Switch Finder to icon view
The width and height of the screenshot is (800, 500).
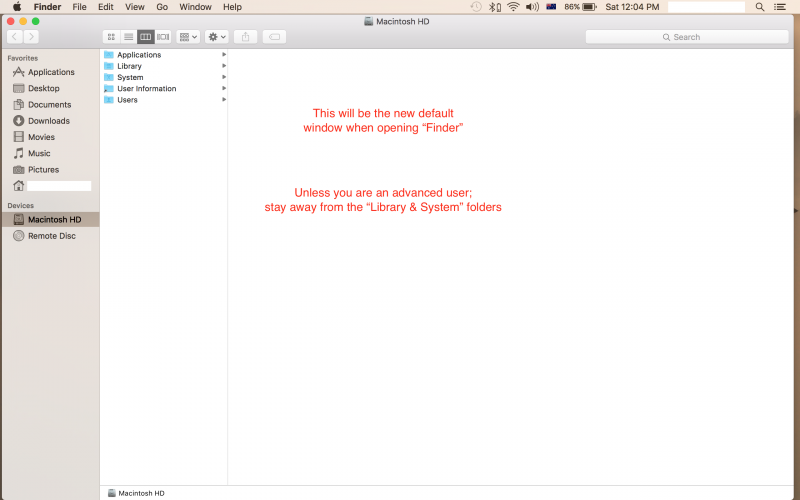pyautogui.click(x=111, y=37)
